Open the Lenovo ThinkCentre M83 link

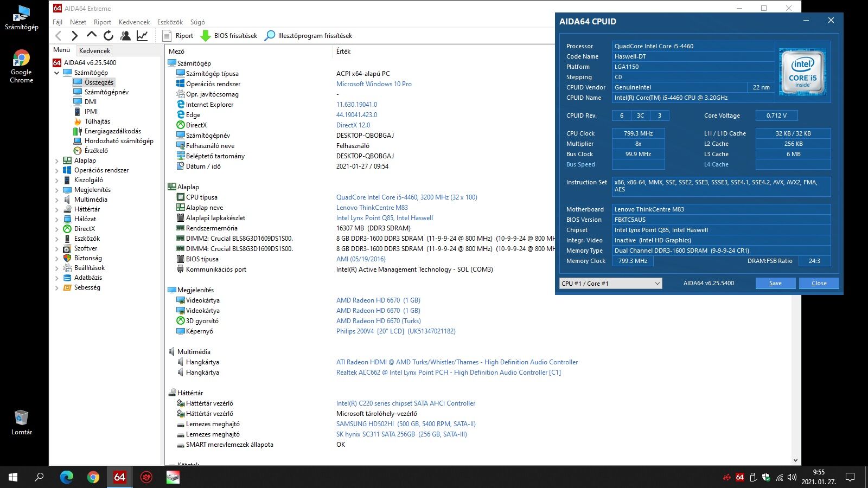coord(372,208)
